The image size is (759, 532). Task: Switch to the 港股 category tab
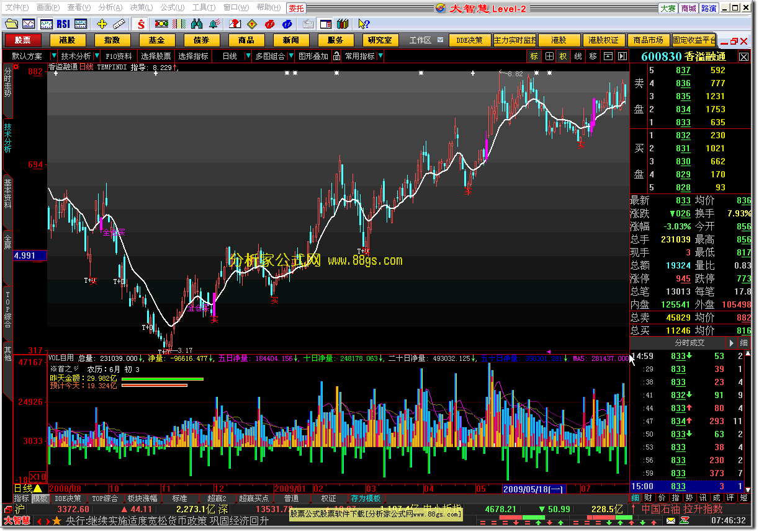[68, 40]
